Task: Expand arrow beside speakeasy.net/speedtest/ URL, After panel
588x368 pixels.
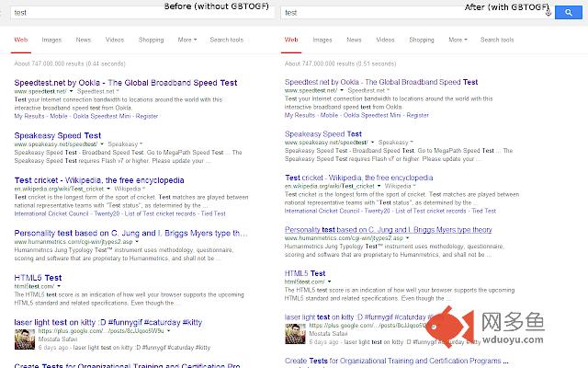Action: 372,143
